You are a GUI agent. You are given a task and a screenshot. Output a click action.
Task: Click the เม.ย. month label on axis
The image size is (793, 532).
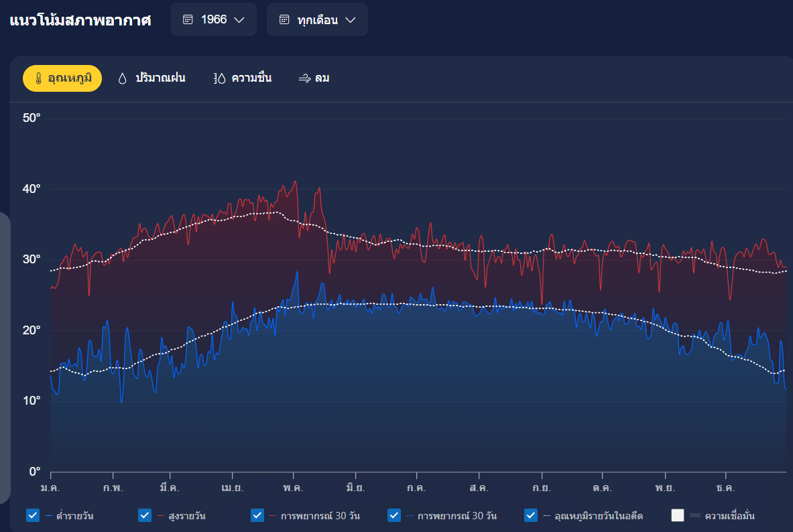(x=232, y=488)
